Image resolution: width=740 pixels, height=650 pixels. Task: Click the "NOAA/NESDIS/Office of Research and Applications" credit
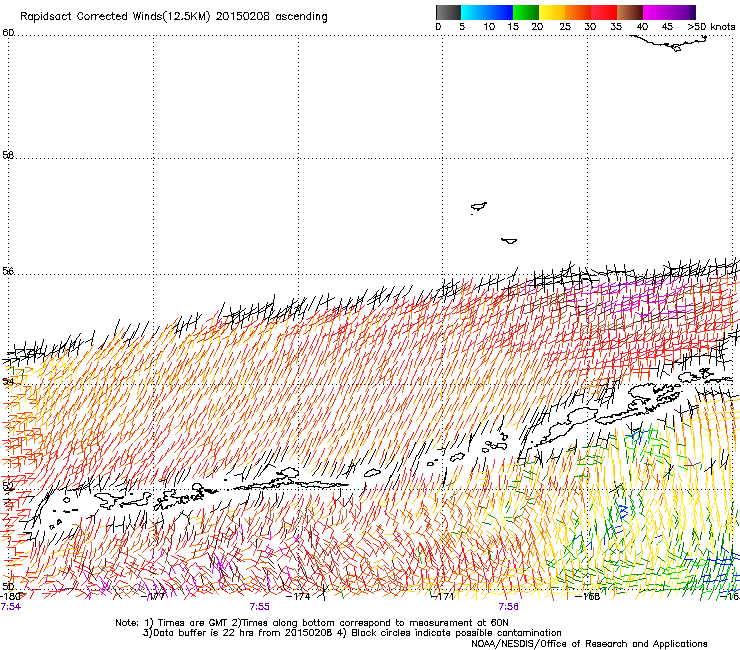[589, 644]
